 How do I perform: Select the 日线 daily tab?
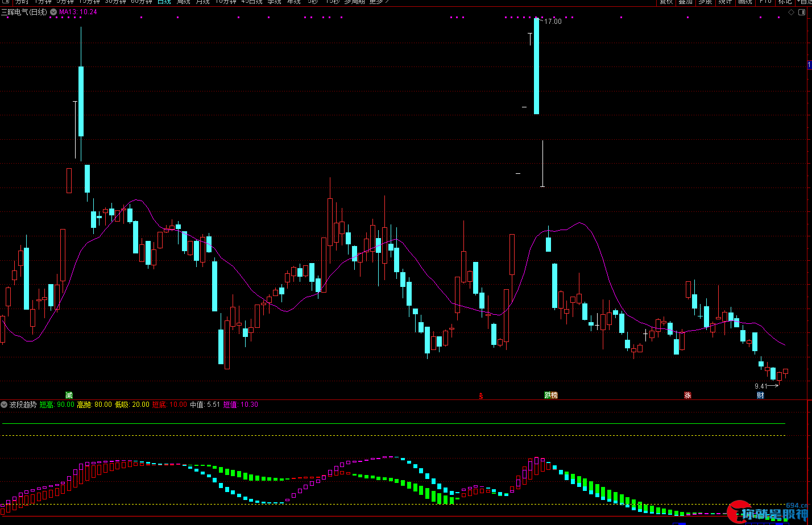(x=164, y=2)
